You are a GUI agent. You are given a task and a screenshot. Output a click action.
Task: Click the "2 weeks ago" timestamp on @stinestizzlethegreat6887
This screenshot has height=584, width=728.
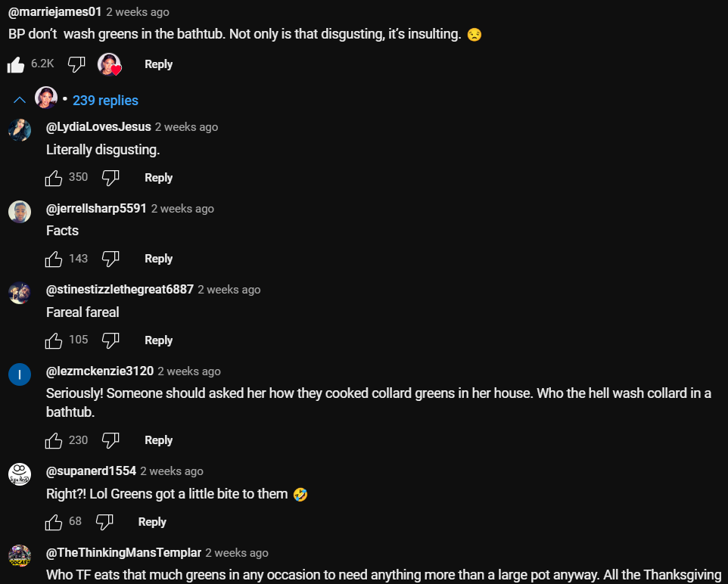(x=229, y=290)
